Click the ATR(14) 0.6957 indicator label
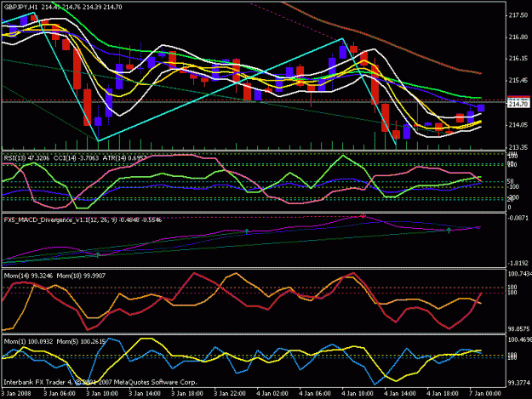Image resolution: width=532 pixels, height=399 pixels. pyautogui.click(x=125, y=157)
